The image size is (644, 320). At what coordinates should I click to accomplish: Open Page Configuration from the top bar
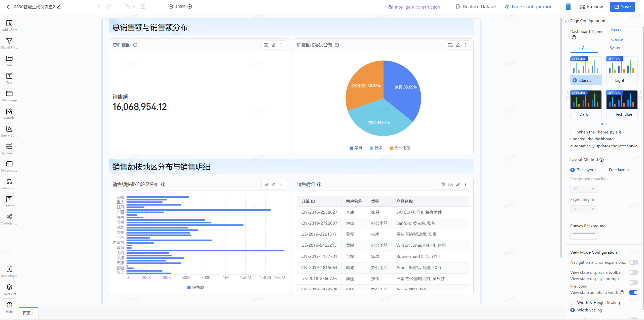click(528, 7)
